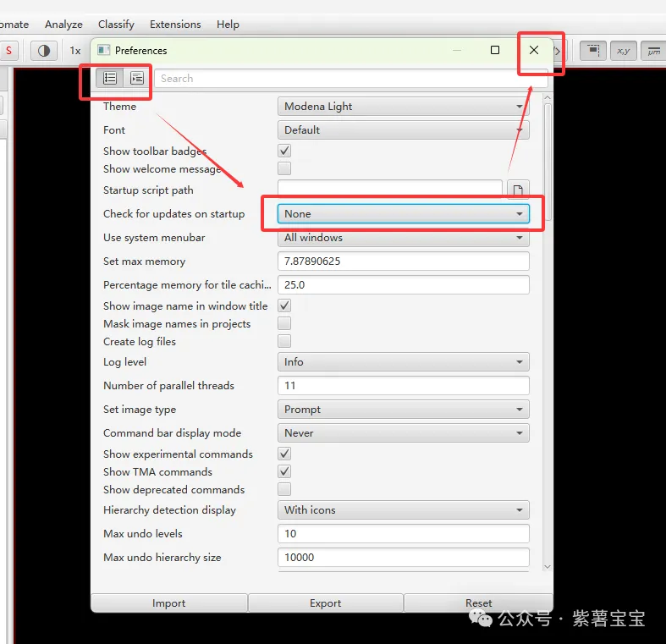Screen dimensions: 666x644
Task: Click the flat list view icon in Preferences
Action: point(110,78)
